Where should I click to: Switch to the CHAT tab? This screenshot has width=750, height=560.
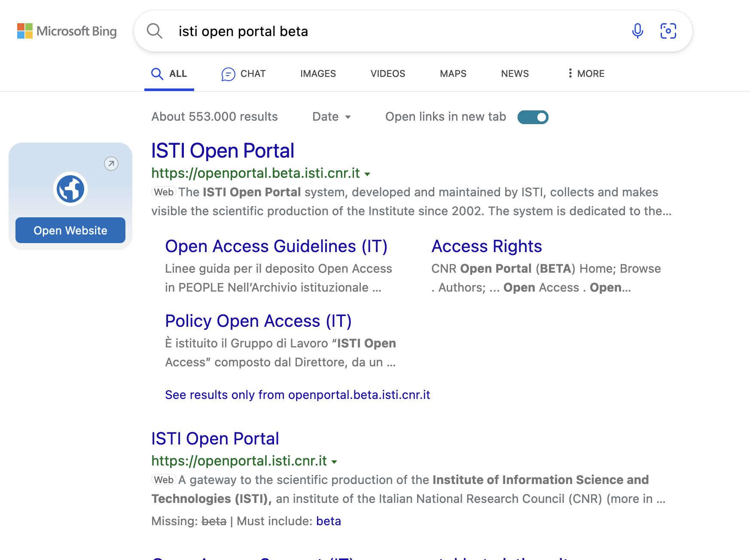click(x=244, y=74)
